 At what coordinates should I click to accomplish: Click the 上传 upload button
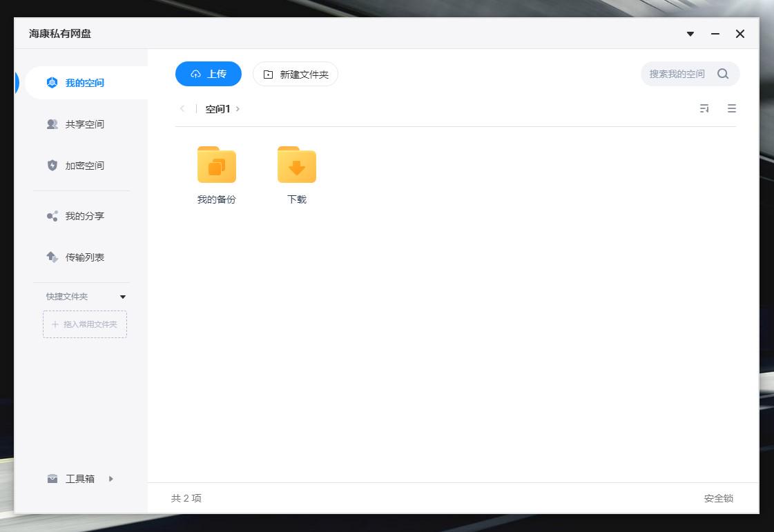click(x=209, y=74)
